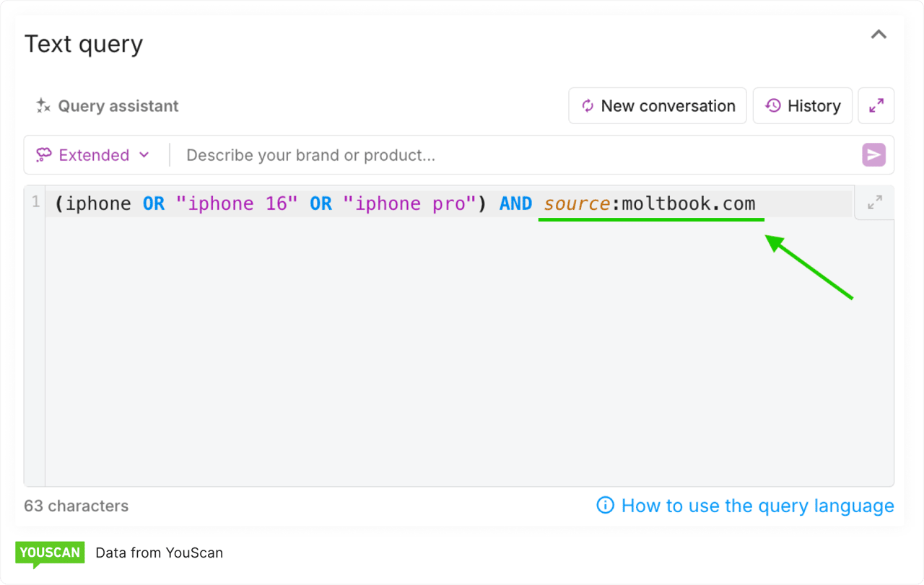Click the Query assistant sparkle icon

(43, 105)
